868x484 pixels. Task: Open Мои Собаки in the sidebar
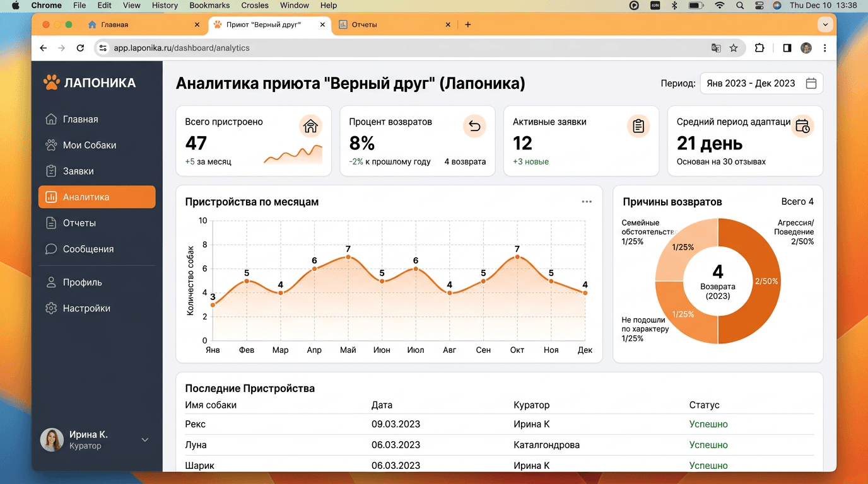[x=97, y=145]
